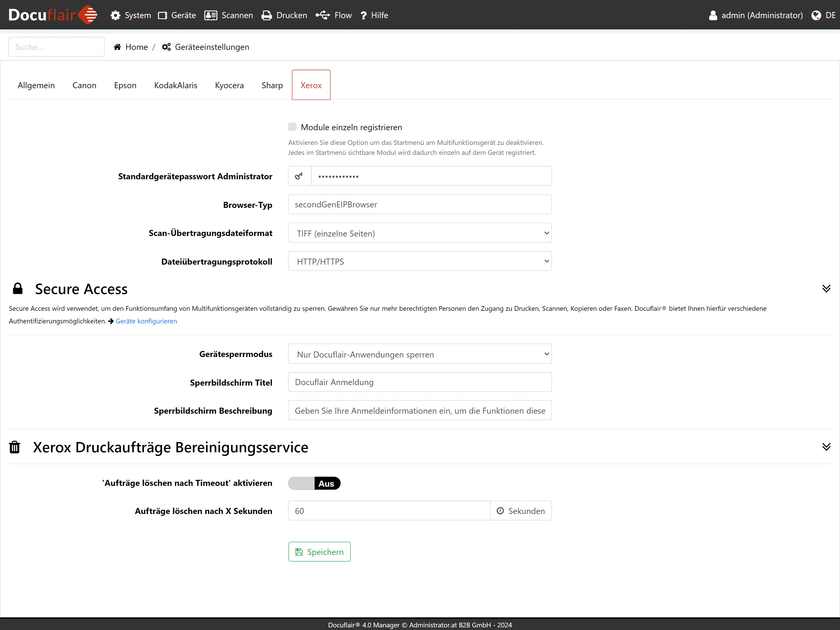Switch to the Kyocera tab
Viewport: 840px width, 630px height.
click(x=229, y=85)
